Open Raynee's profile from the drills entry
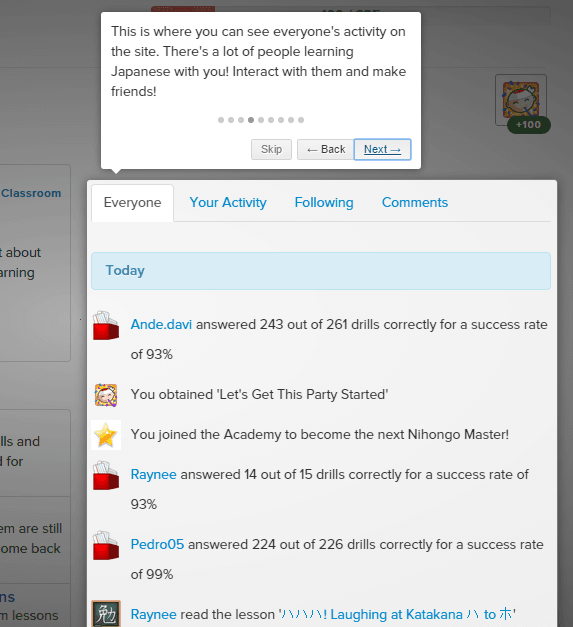Image resolution: width=573 pixels, height=627 pixels. [x=154, y=474]
